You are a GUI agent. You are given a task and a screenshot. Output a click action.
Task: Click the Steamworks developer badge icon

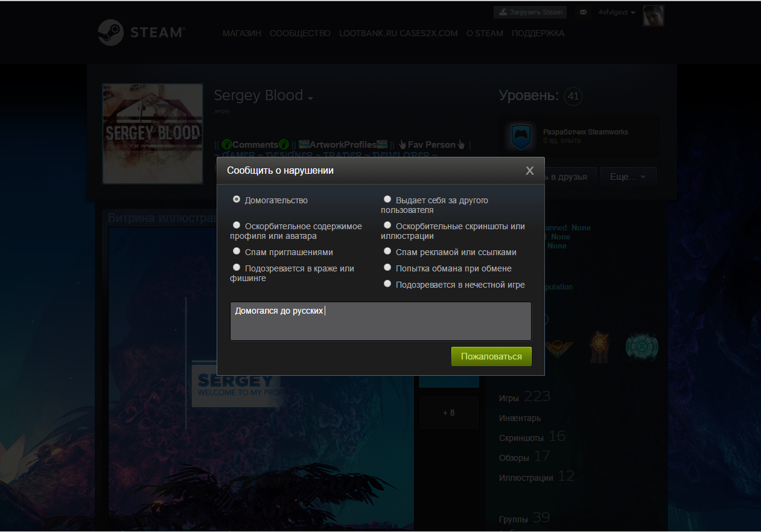520,136
